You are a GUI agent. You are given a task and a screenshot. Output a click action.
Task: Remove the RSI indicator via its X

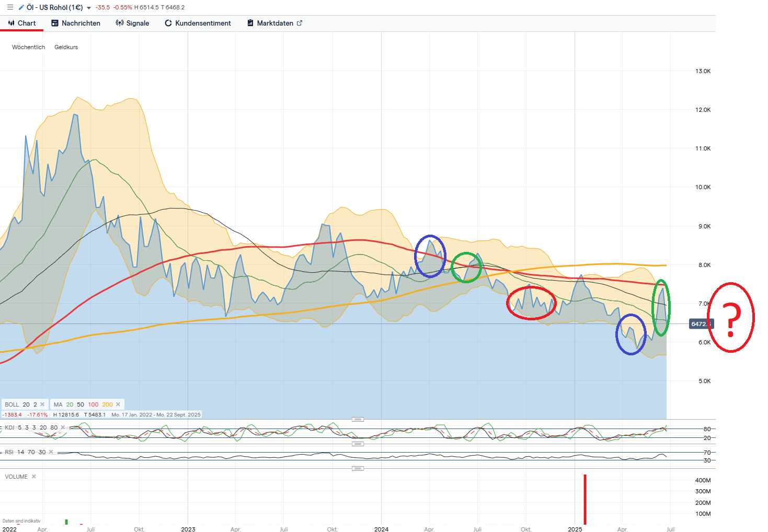[x=51, y=452]
